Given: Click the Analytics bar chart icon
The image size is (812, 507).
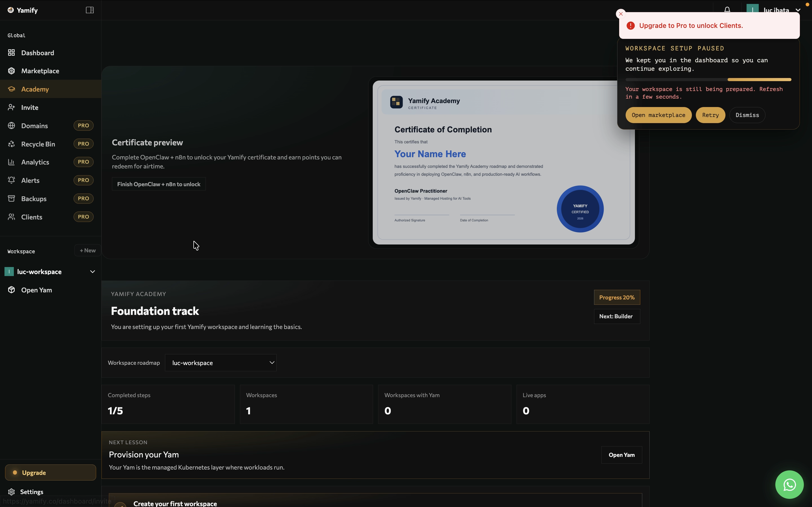Looking at the screenshot, I should [x=11, y=162].
